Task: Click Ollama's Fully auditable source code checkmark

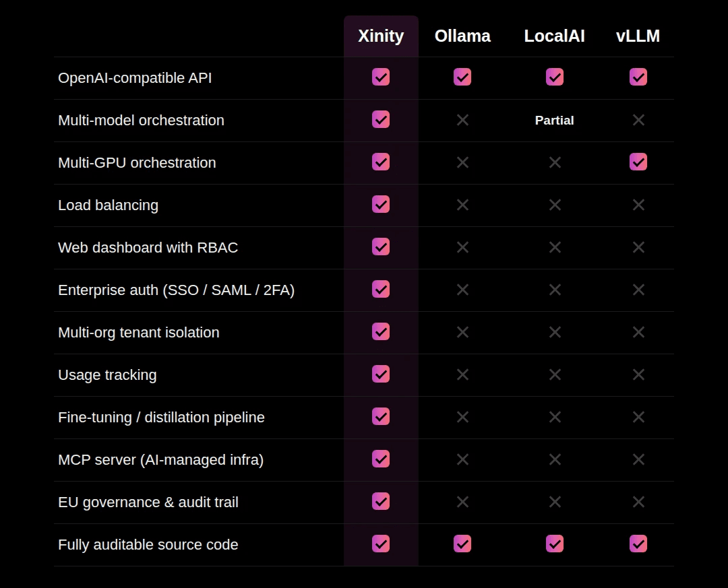Action: [x=462, y=544]
